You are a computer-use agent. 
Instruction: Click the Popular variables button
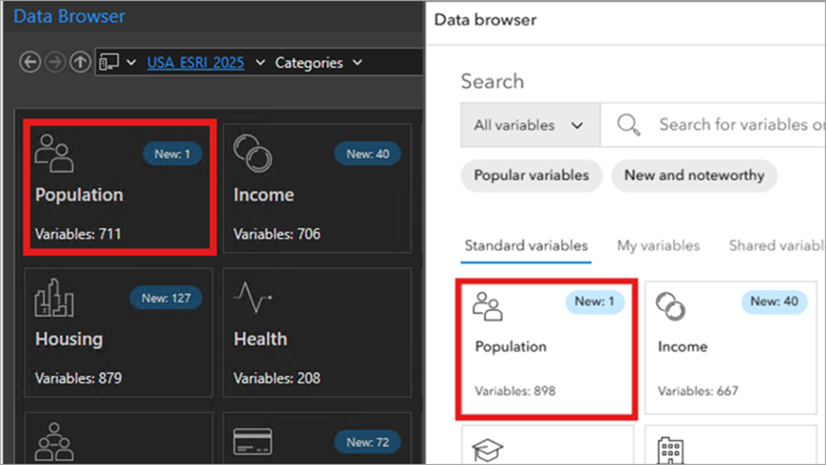531,175
